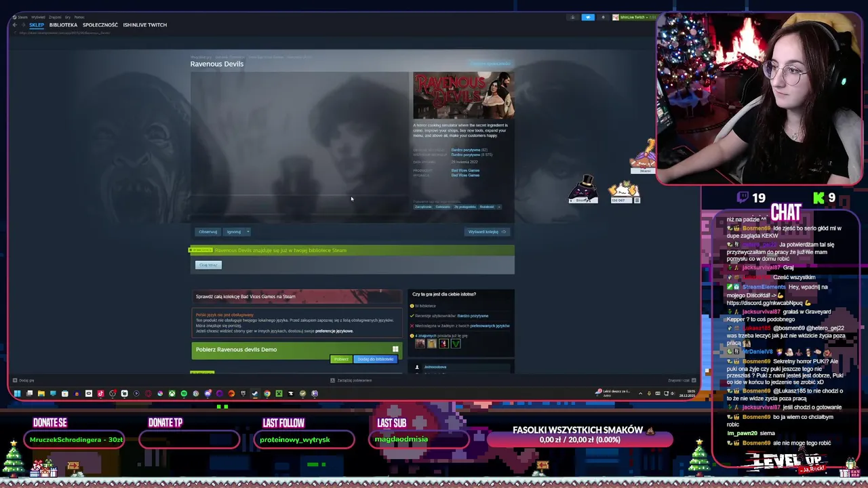Switch to the SKLEP tab

[37, 25]
